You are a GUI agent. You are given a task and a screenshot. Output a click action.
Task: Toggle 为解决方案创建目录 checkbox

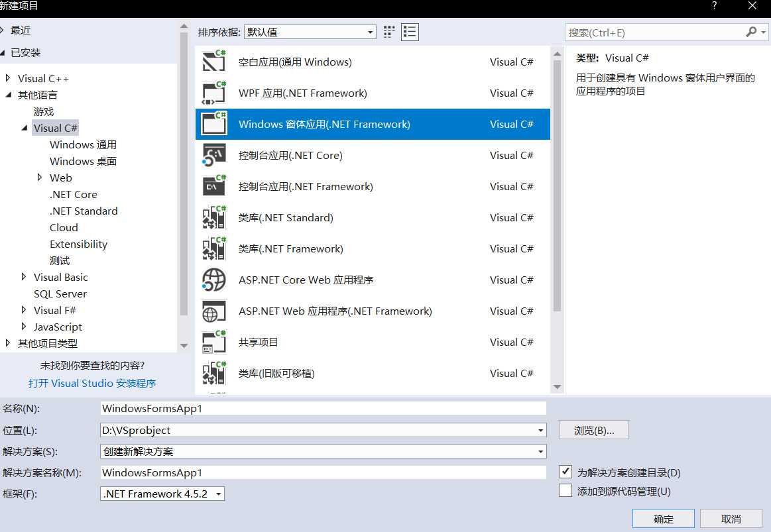tap(565, 472)
